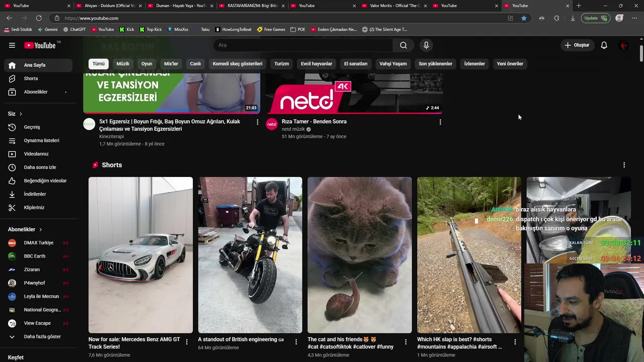Go to Ana Sayfa in the sidebar

pyautogui.click(x=38, y=65)
